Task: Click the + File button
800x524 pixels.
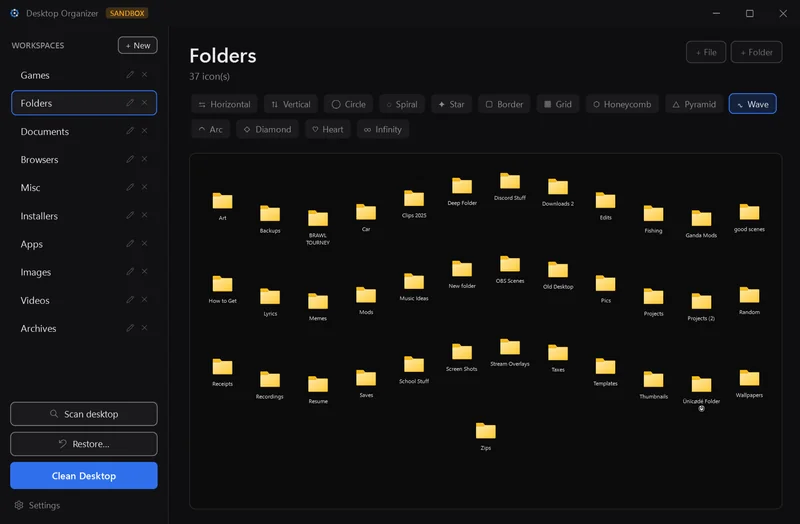Action: tap(706, 52)
